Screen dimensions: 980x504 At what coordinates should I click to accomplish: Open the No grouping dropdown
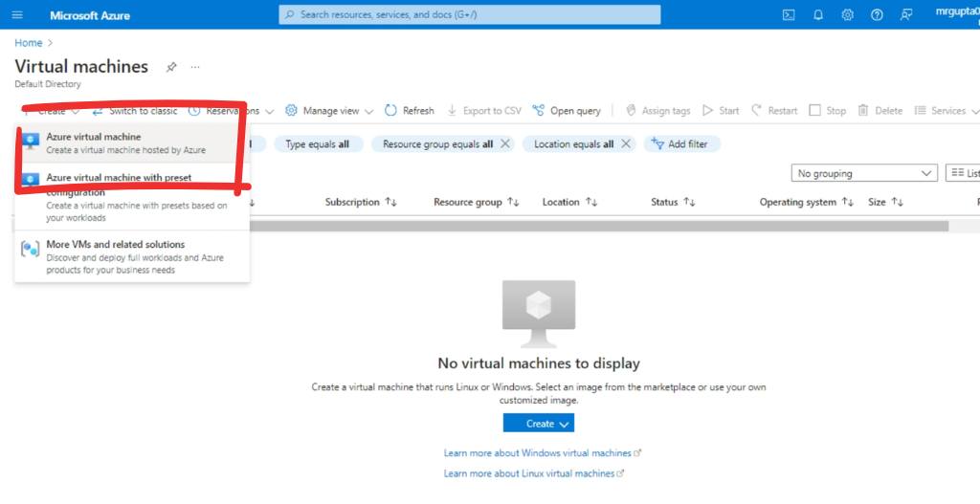(864, 173)
